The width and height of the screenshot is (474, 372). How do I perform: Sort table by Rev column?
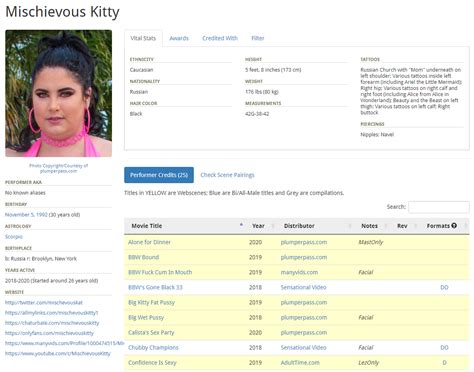pos(402,226)
